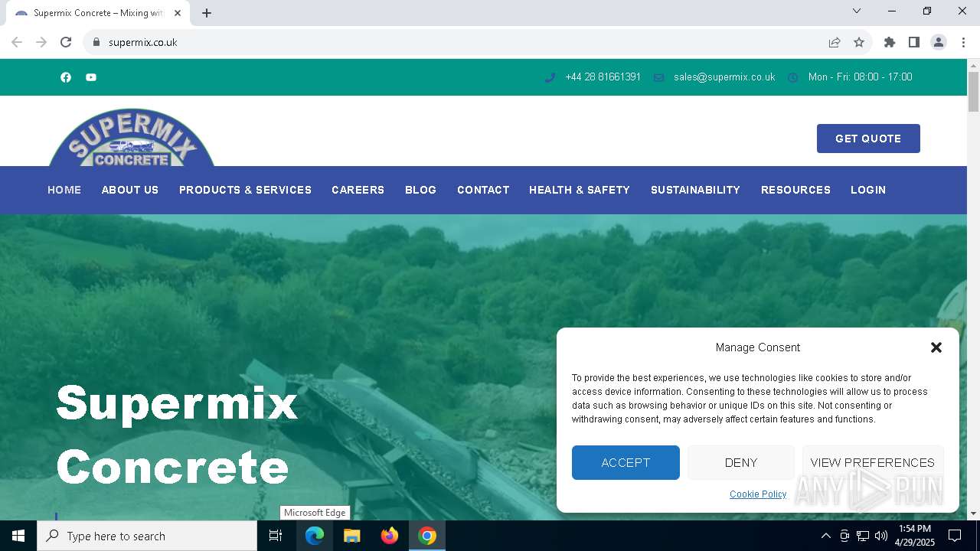Click the GET QUOTE button
This screenshot has width=980, height=551.
(868, 139)
